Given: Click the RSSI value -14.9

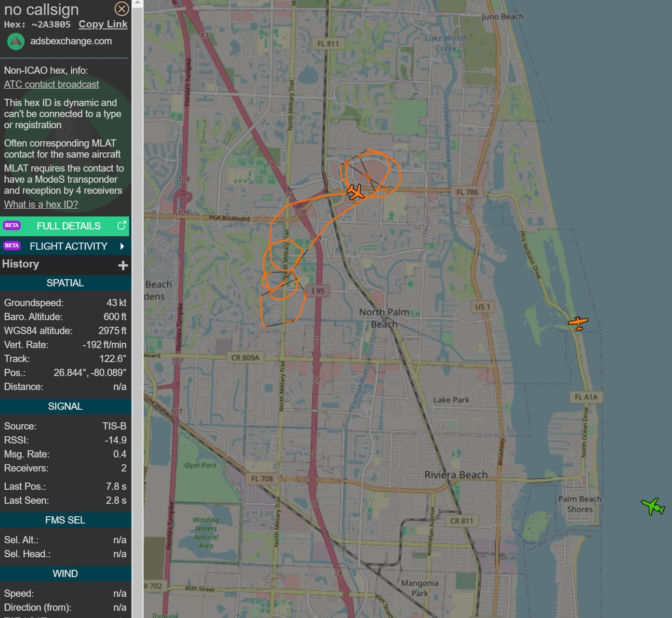Looking at the screenshot, I should click(116, 440).
